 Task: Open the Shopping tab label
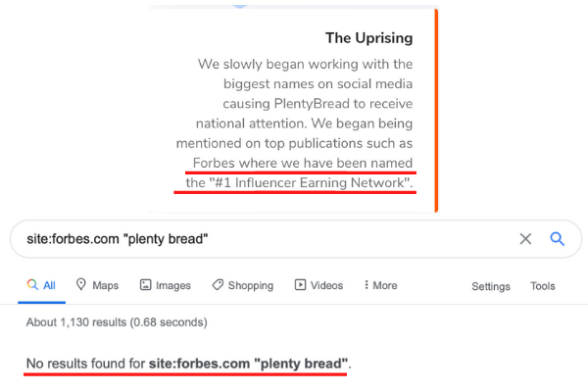(251, 286)
